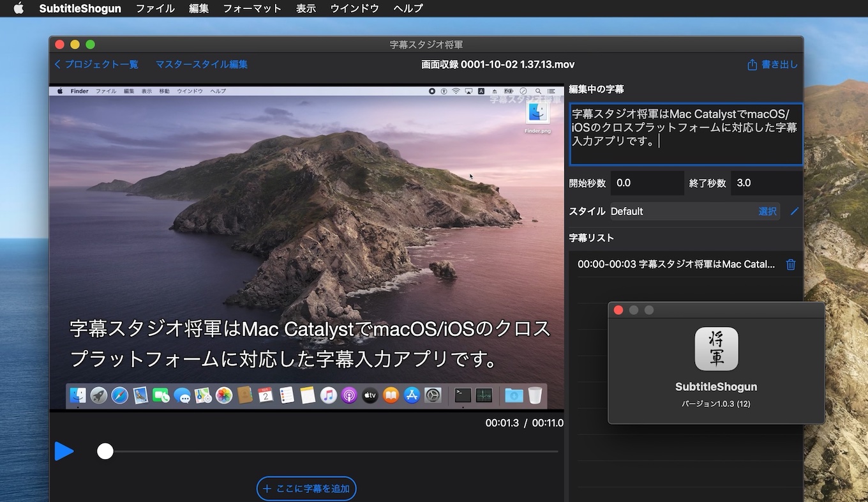Image resolution: width=868 pixels, height=502 pixels.
Task: Click inside the 編集中の字幕 text area
Action: pos(686,134)
